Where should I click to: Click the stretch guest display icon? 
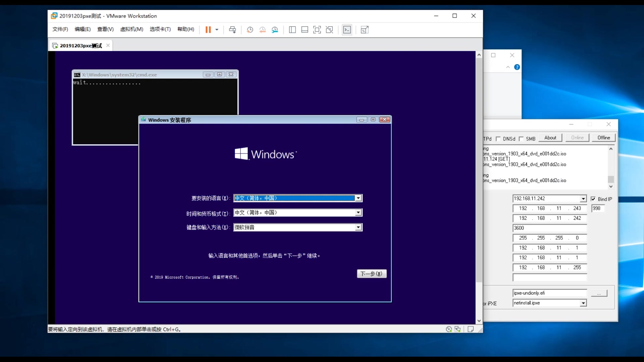[365, 30]
